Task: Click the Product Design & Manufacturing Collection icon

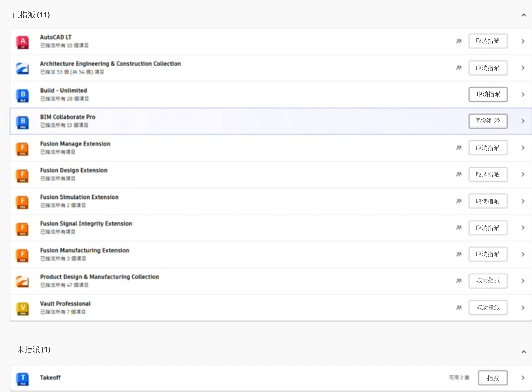Action: point(23,281)
